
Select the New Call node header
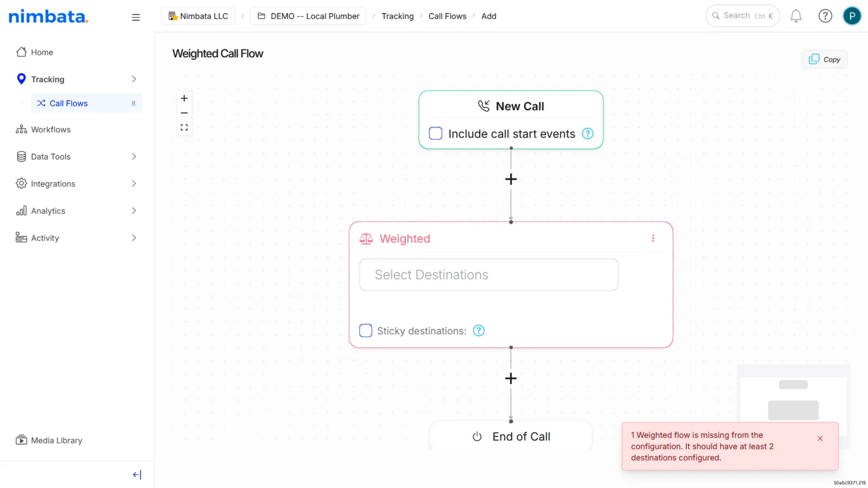tap(511, 106)
